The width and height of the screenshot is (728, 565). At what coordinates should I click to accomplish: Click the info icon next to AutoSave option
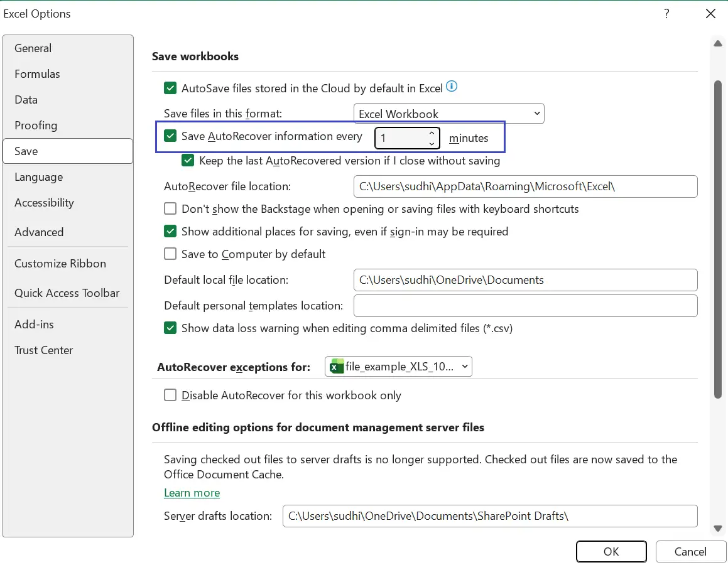tap(451, 86)
